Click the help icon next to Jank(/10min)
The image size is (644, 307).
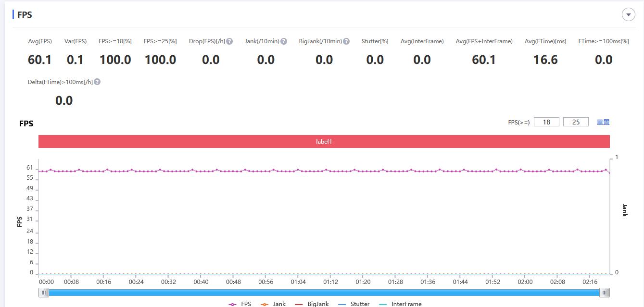tap(284, 41)
